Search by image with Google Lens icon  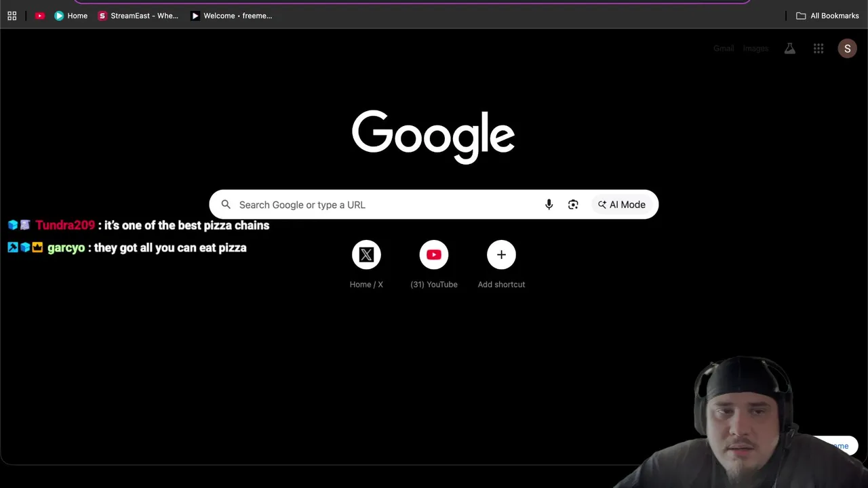click(573, 205)
